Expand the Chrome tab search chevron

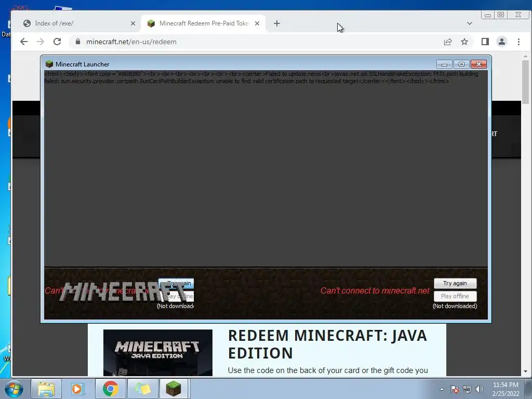coord(470,23)
